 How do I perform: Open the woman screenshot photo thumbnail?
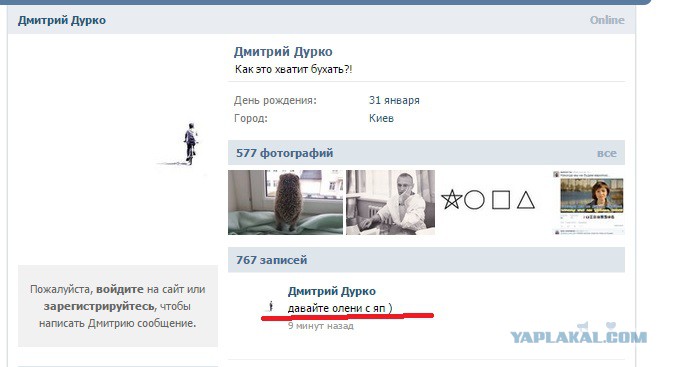coord(588,202)
